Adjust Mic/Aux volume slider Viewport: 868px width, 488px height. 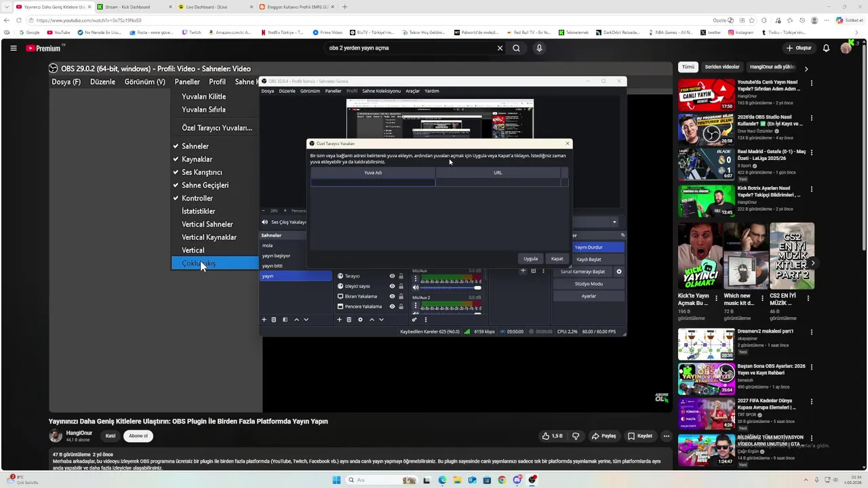pyautogui.click(x=450, y=287)
